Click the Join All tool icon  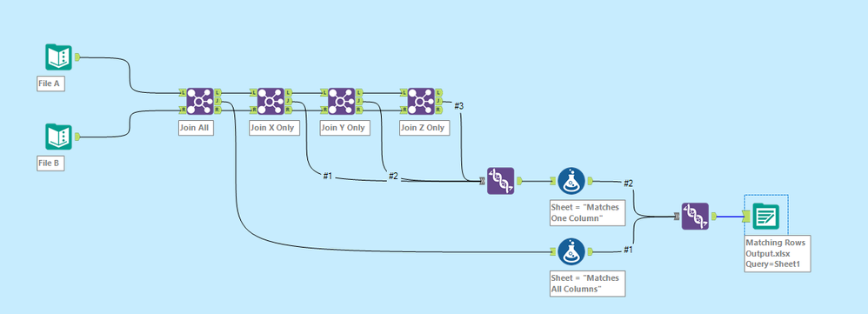pyautogui.click(x=200, y=102)
